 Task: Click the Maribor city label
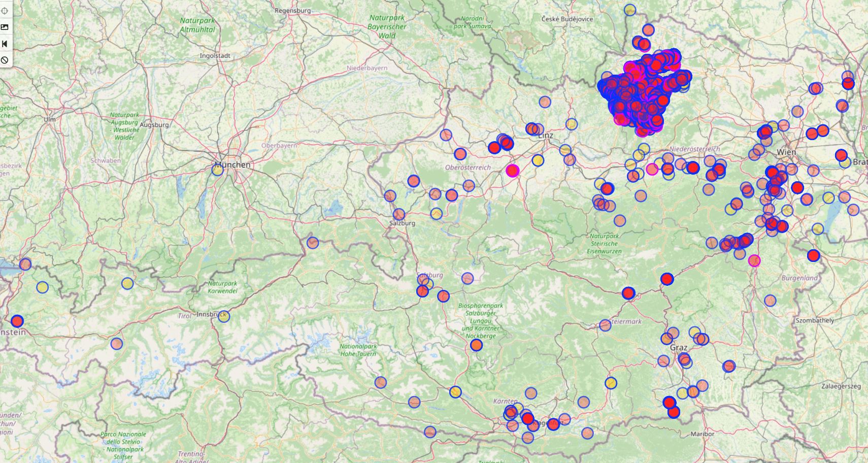coord(703,434)
